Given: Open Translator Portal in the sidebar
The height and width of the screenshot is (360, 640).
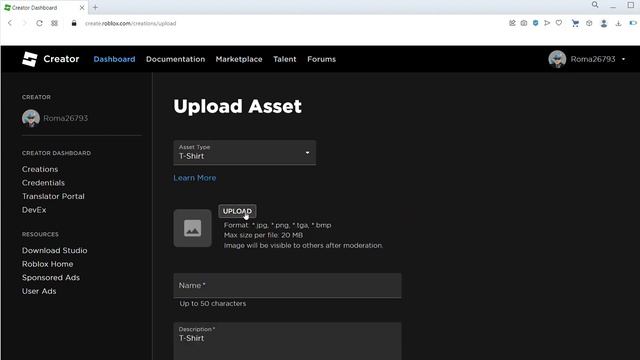Looking at the screenshot, I should point(53,196).
